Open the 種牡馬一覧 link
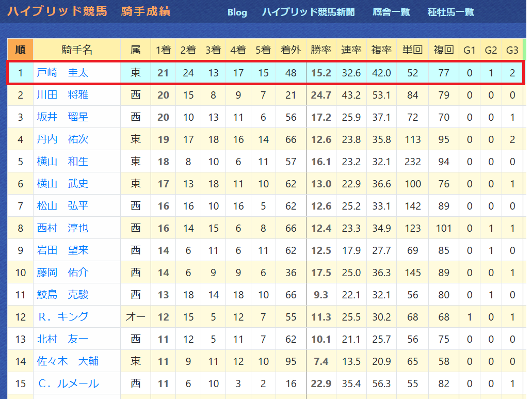The height and width of the screenshot is (399, 532). [450, 12]
